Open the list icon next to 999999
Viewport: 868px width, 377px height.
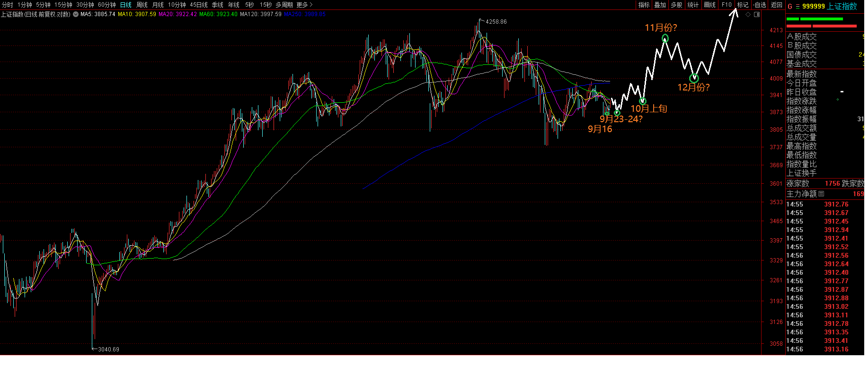(x=797, y=6)
